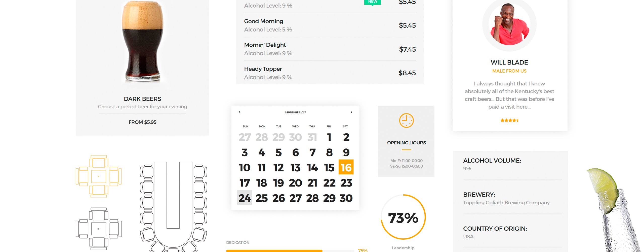Select the gray four-seat table icon
This screenshot has height=252, width=644.
[99, 229]
